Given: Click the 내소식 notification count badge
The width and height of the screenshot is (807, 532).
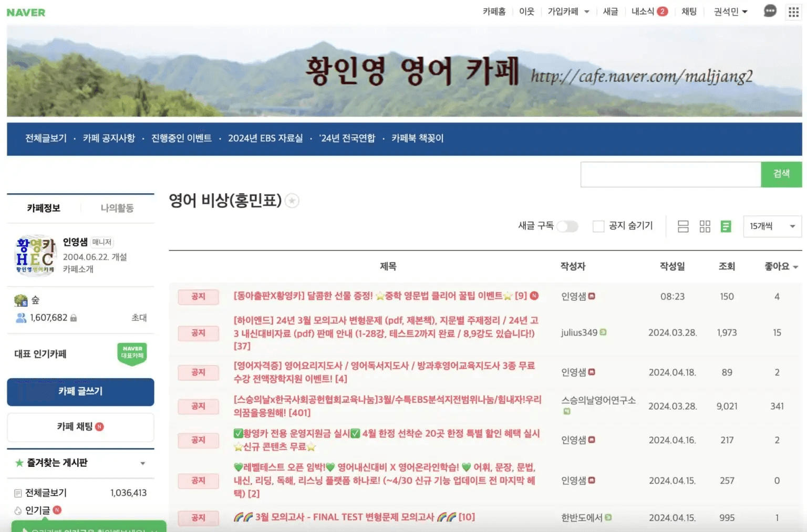Looking at the screenshot, I should [x=663, y=11].
